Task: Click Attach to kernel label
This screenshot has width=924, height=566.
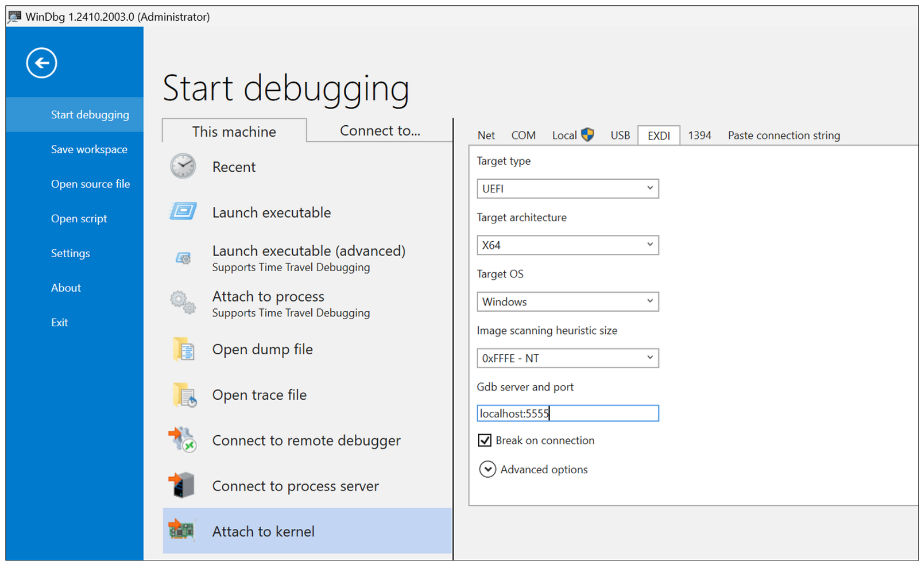Action: point(263,532)
